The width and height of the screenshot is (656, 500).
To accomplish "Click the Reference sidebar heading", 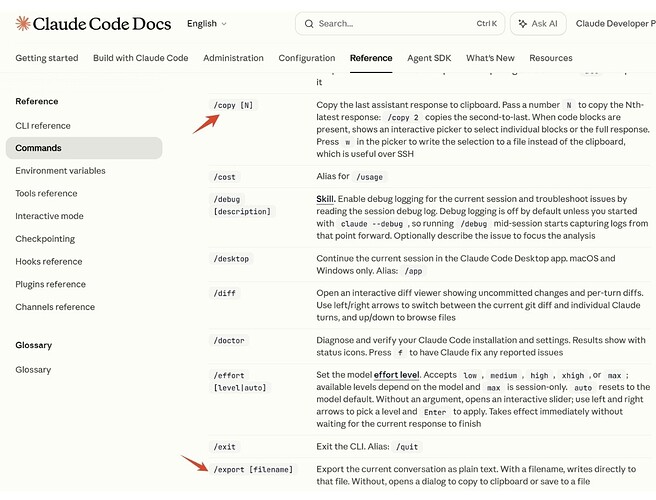I will (37, 101).
